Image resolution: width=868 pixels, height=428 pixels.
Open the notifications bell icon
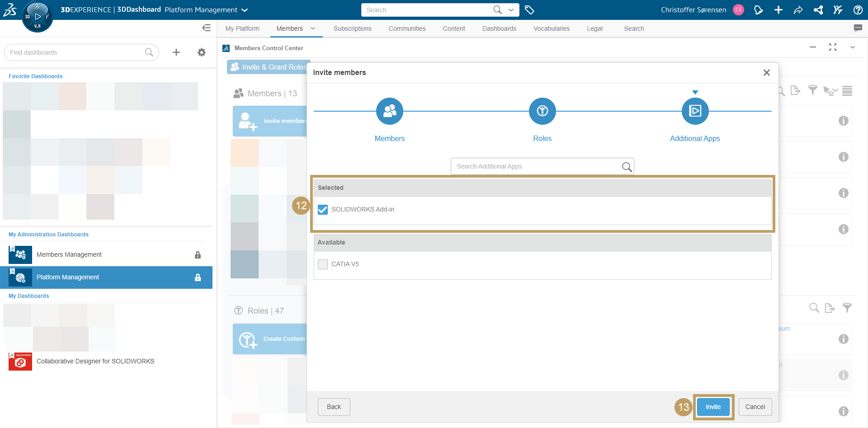759,9
